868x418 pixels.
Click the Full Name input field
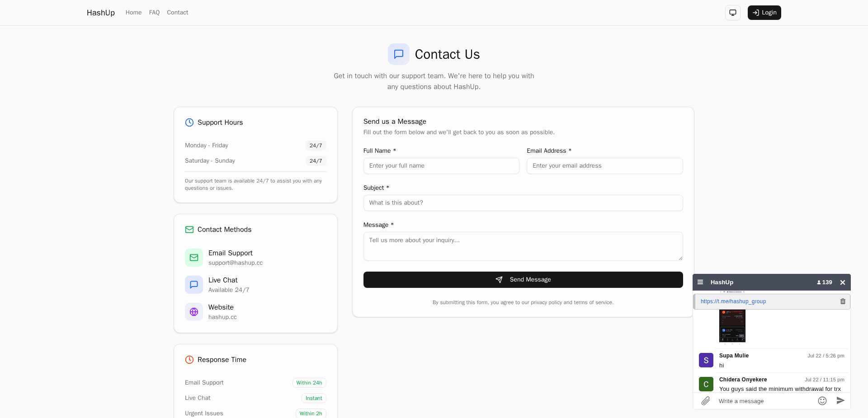pyautogui.click(x=441, y=166)
